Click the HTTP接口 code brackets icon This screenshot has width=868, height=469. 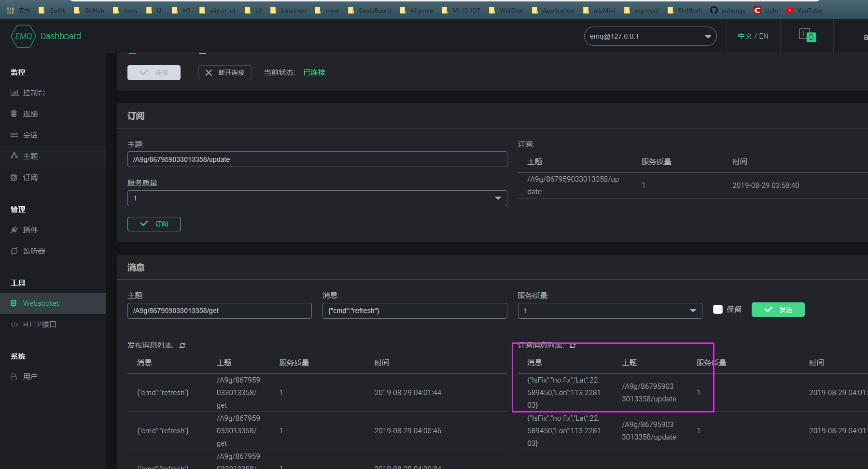click(x=14, y=325)
